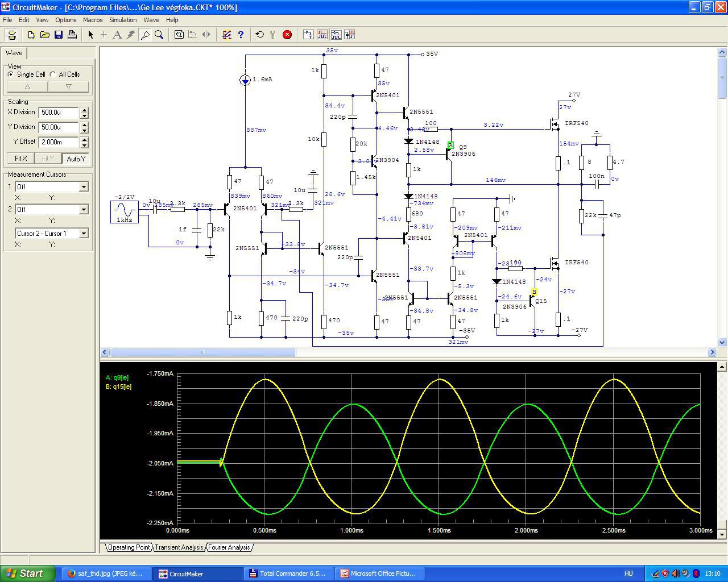Click the blue question mark help icon
Image resolution: width=728 pixels, height=582 pixels.
241,35
